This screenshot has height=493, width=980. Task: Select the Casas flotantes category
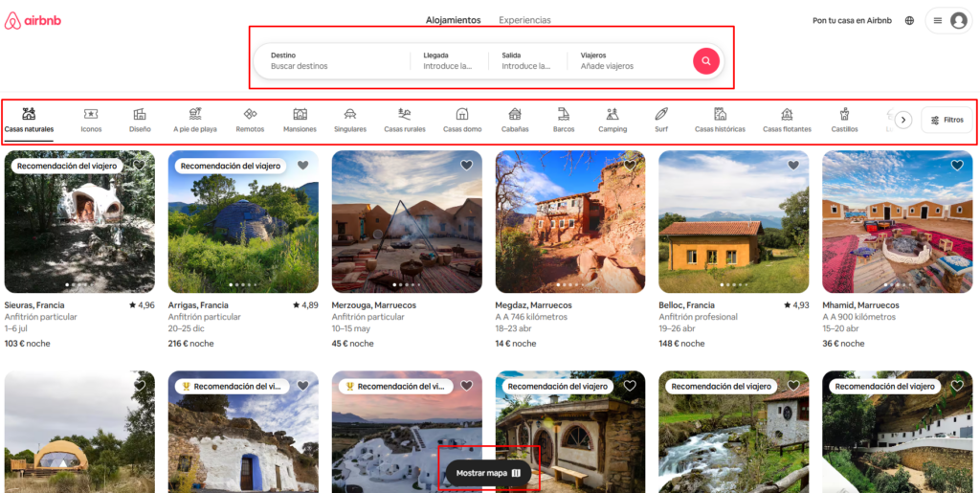787,120
